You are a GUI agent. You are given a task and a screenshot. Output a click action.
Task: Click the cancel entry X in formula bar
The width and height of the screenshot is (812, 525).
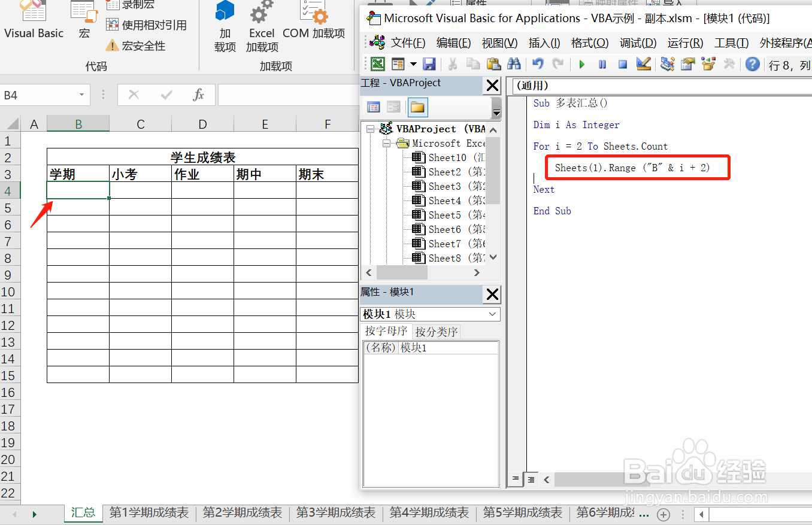pyautogui.click(x=134, y=95)
